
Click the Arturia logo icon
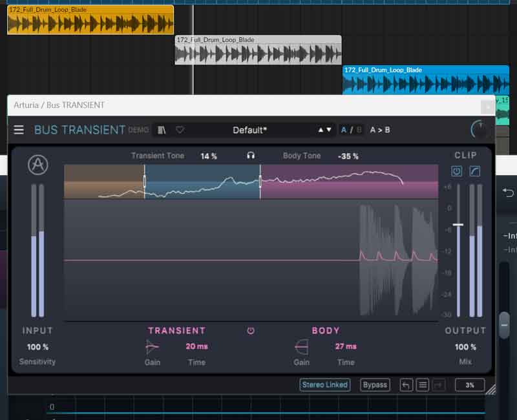[x=37, y=165]
